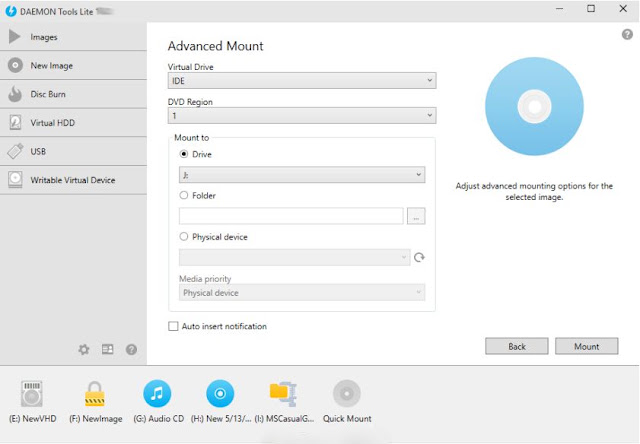The width and height of the screenshot is (640, 444).
Task: Minimize the DAEMON Tools window
Action: pyautogui.click(x=560, y=9)
